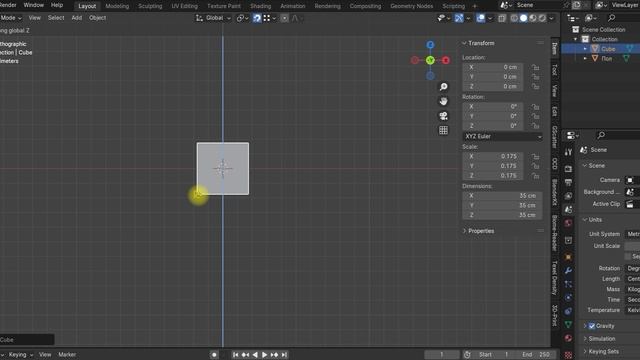Switch to the Modeling workspace tab
640x360 pixels.
[x=117, y=6]
